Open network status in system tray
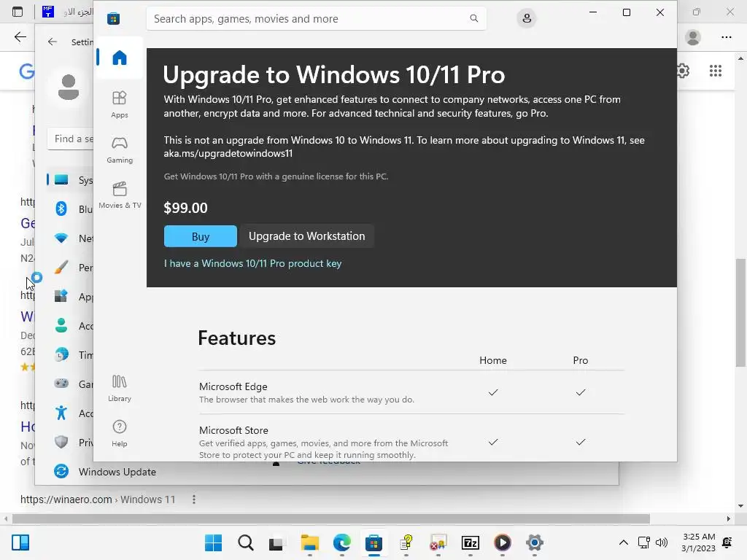Viewport: 747px width, 560px height. 644,542
